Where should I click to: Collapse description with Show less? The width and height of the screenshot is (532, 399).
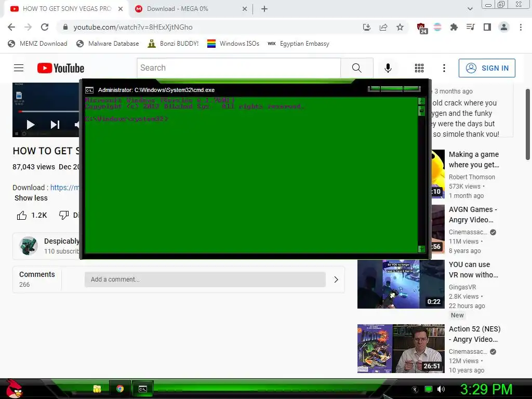(31, 198)
